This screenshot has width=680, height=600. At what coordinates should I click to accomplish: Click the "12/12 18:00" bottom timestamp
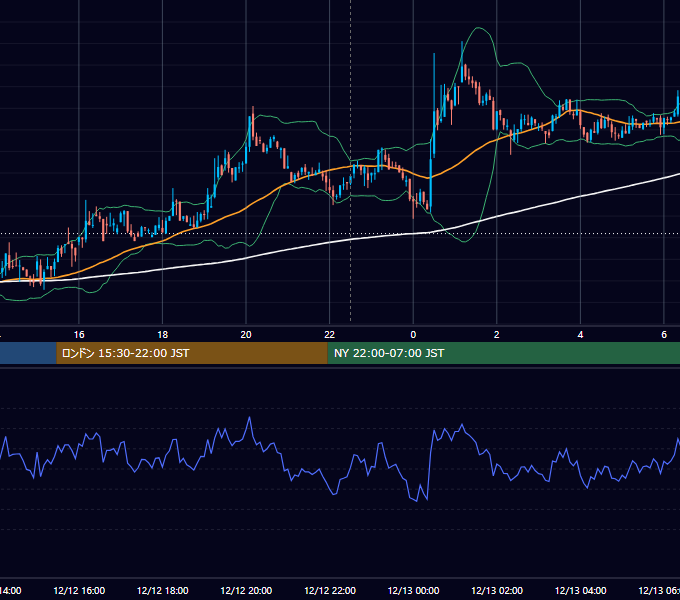[x=163, y=590]
